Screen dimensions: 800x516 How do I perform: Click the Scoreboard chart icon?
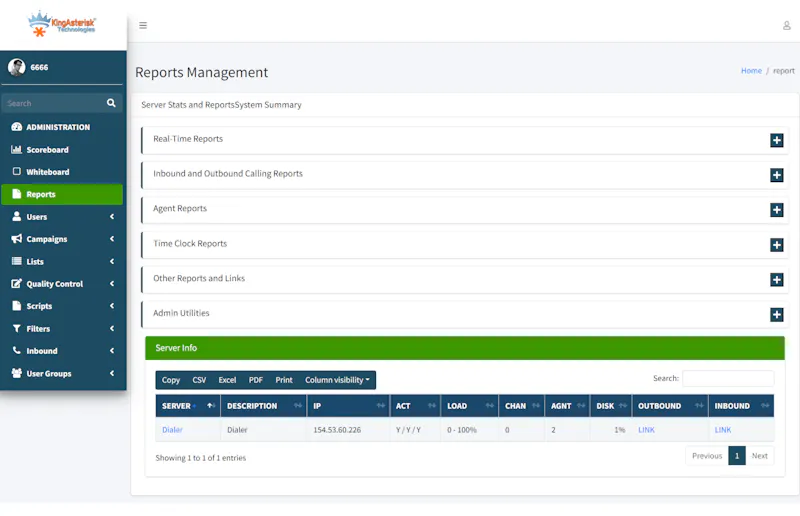coord(17,149)
